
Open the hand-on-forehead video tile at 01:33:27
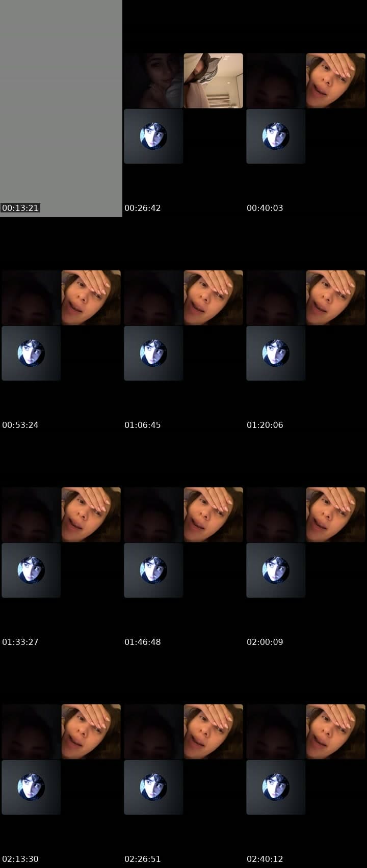[x=91, y=514]
